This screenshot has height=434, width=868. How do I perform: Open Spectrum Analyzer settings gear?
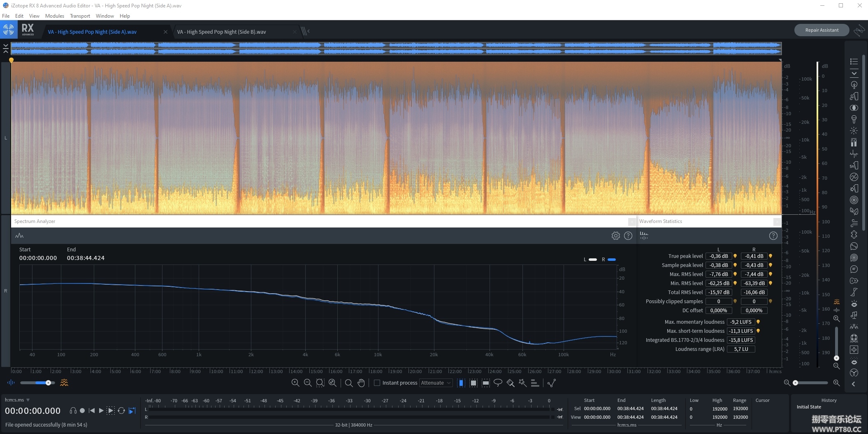tap(615, 236)
